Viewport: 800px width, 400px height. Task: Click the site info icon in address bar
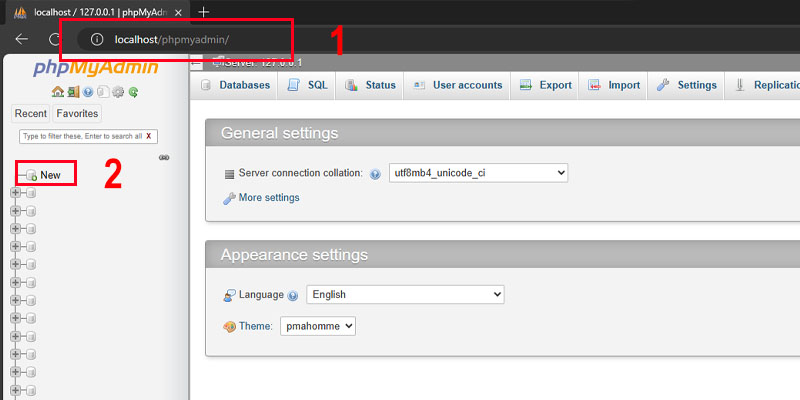97,39
